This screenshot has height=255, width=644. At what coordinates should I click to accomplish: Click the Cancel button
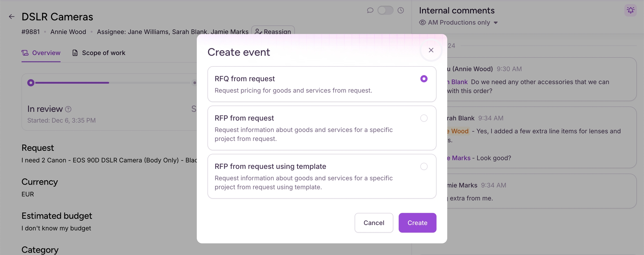[374, 223]
